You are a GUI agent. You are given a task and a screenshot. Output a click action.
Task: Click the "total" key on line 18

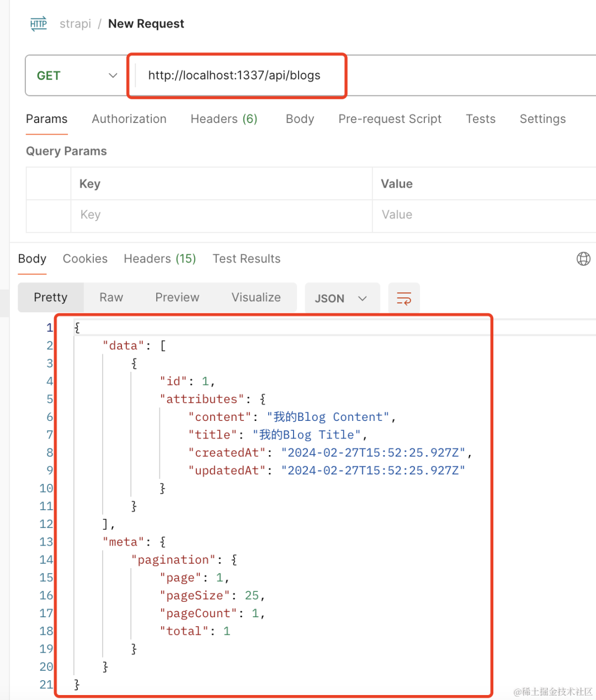coord(184,631)
